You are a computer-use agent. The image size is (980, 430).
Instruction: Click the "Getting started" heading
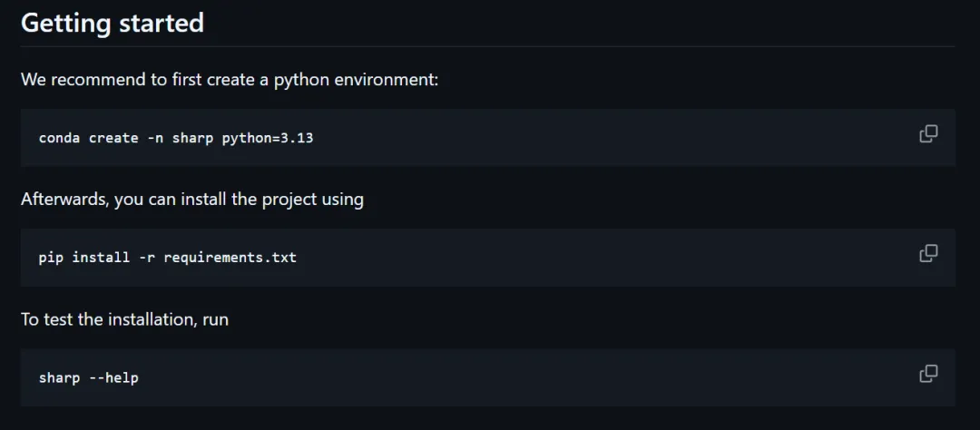pyautogui.click(x=113, y=23)
